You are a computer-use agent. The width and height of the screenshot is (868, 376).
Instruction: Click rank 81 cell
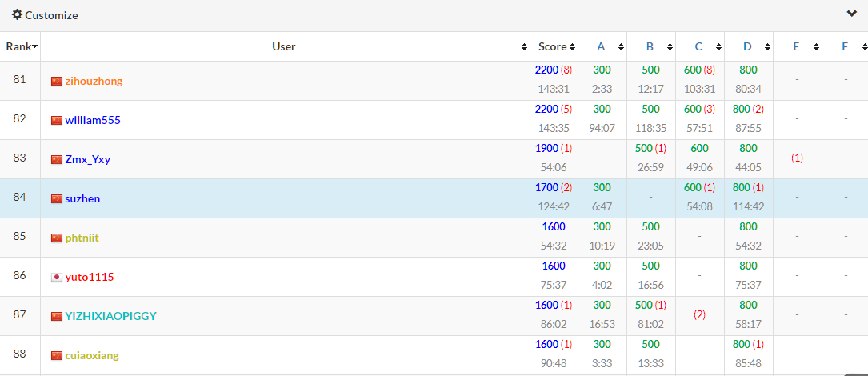20,81
